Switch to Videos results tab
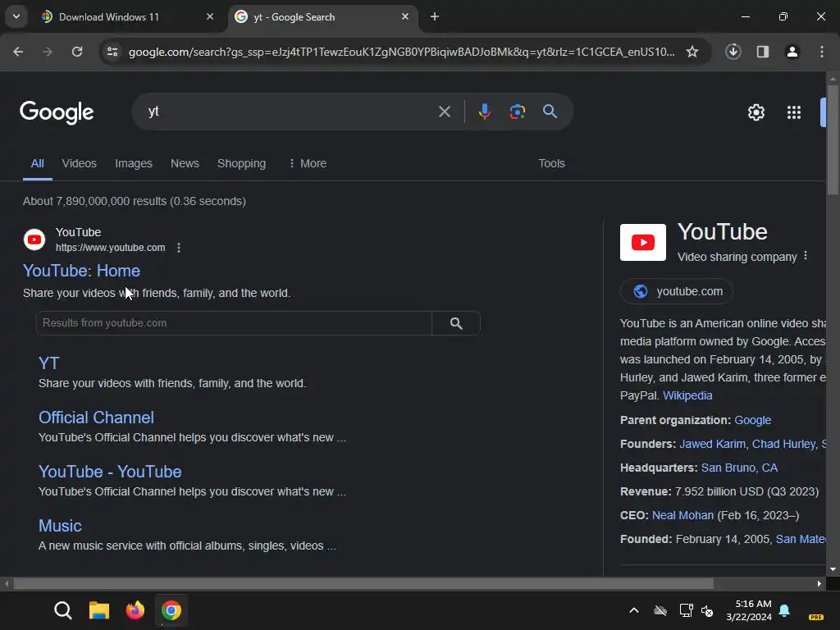This screenshot has height=630, width=840. point(79,163)
